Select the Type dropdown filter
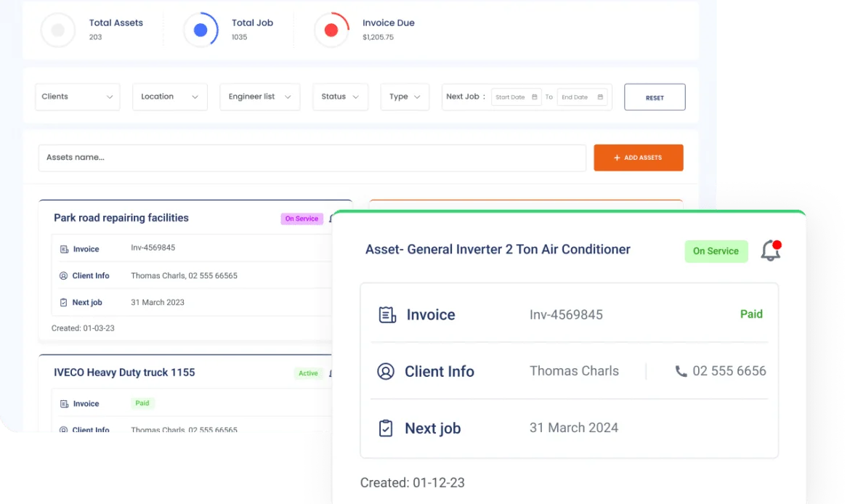The width and height of the screenshot is (850, 504). [x=405, y=97]
